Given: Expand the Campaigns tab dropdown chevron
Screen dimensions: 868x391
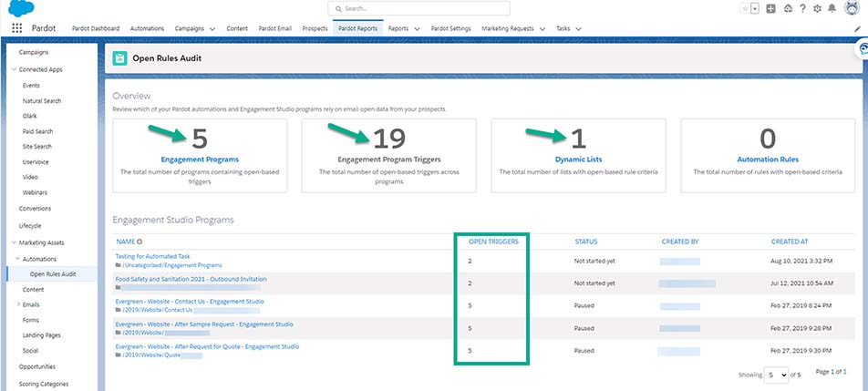Looking at the screenshot, I should pos(212,29).
